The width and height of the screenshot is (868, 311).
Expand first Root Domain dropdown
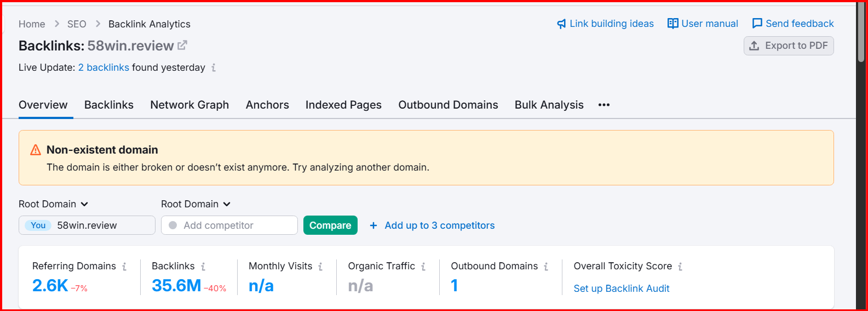pos(54,204)
